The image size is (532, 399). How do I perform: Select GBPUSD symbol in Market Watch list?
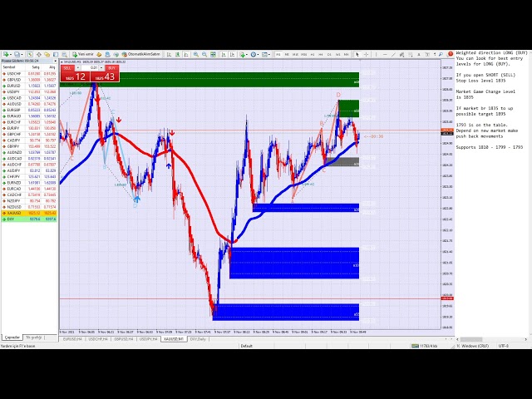(x=14, y=79)
